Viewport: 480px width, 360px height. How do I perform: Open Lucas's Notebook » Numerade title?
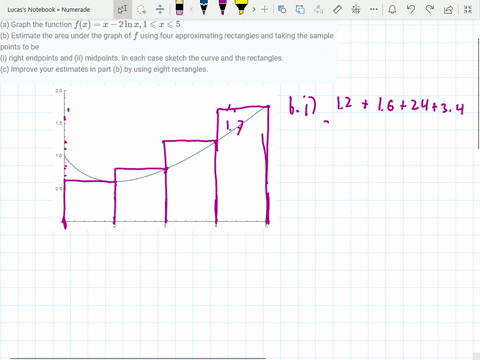click(x=49, y=10)
